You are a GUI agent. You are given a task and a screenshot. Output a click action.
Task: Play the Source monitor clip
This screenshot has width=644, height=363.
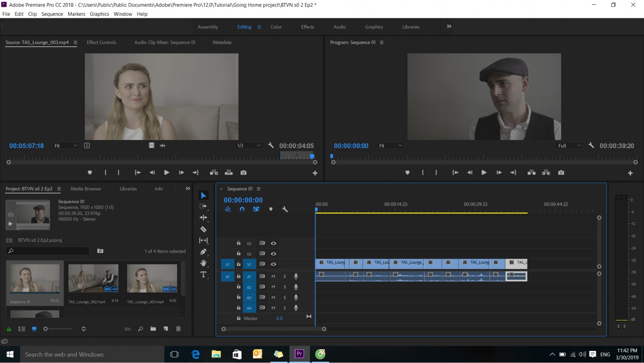coord(167,172)
